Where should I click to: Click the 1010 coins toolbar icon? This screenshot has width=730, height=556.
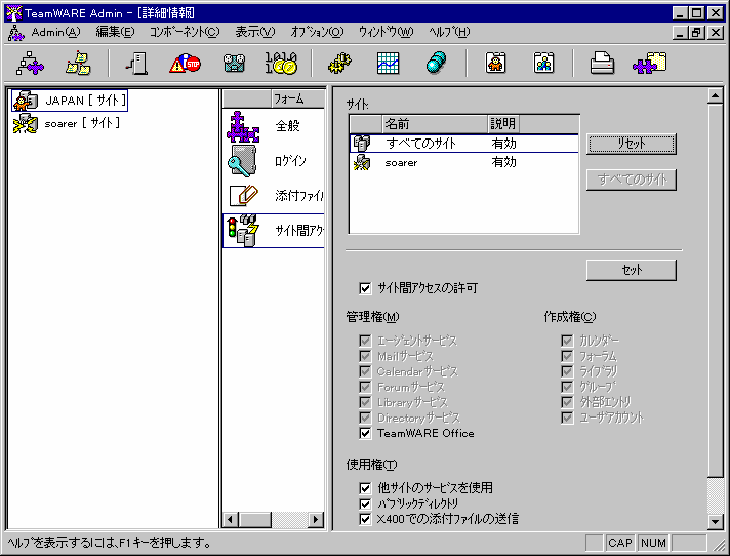281,63
